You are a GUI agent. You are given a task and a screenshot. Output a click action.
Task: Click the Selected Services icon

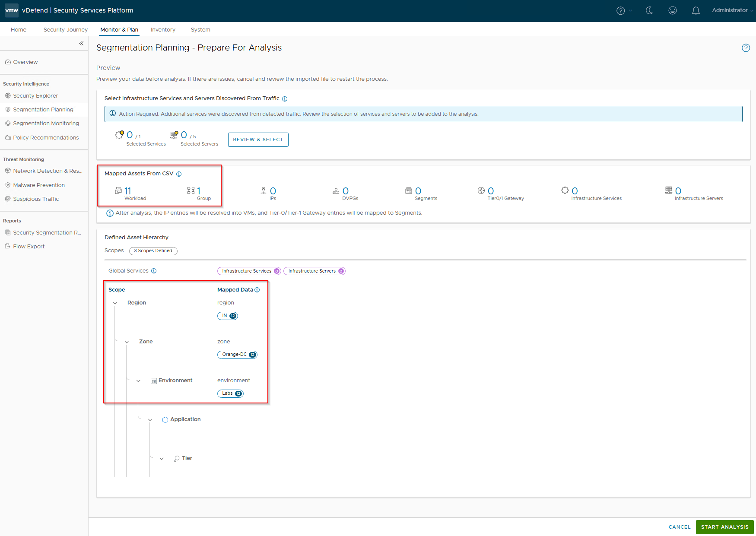[x=119, y=135]
